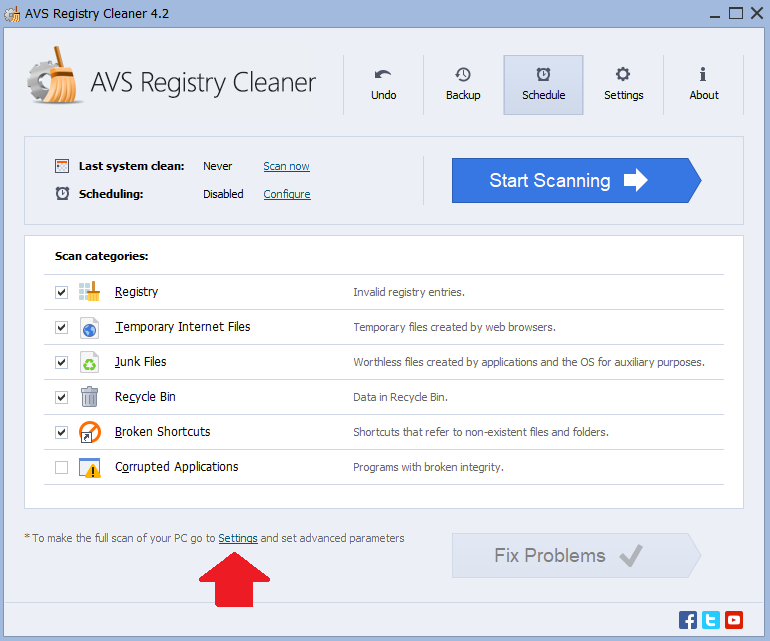Open the About info toolbar button
Screen dimensions: 770x641
pyautogui.click(x=703, y=85)
